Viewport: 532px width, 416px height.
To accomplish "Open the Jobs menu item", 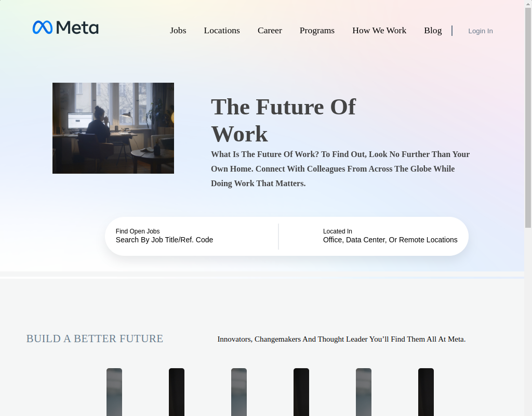I will [x=178, y=31].
